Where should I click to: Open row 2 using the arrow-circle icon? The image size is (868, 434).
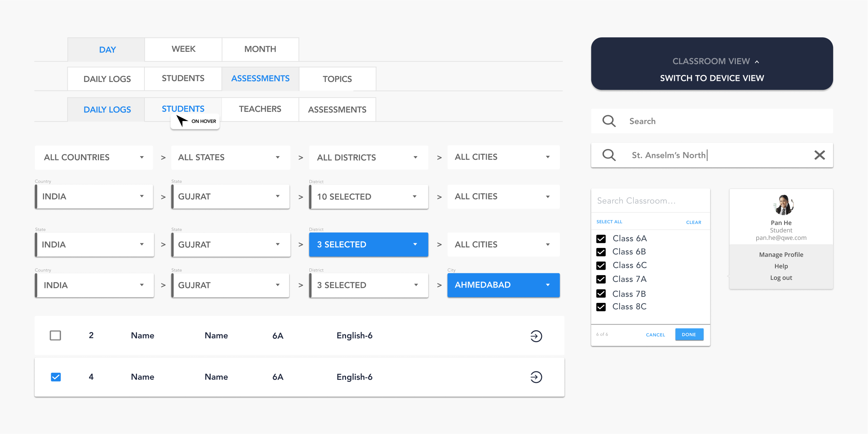click(536, 336)
